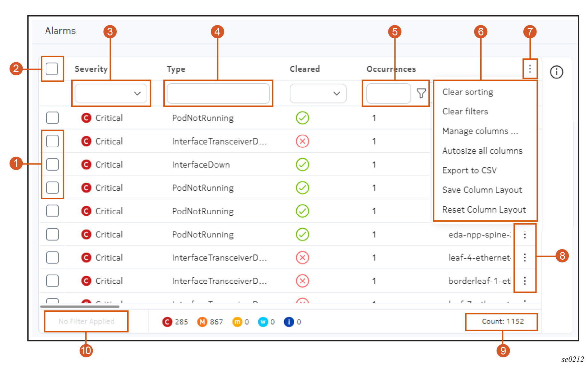
Task: Open row actions for leaf-4-ethernet row
Action: click(525, 257)
